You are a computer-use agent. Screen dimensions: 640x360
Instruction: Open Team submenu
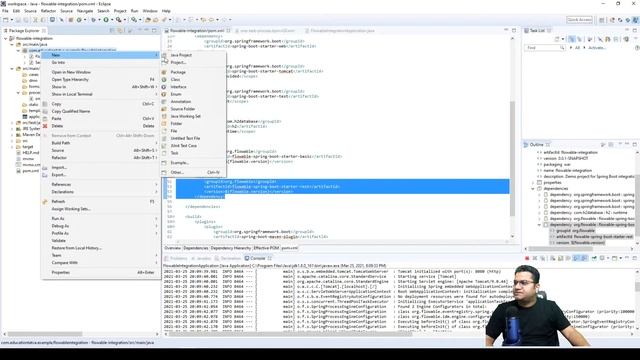pos(56,256)
